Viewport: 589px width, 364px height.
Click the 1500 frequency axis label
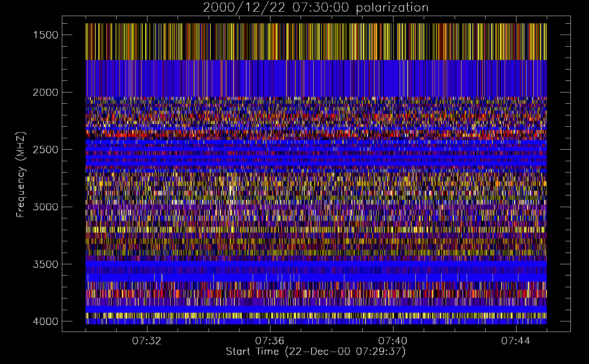(x=46, y=35)
